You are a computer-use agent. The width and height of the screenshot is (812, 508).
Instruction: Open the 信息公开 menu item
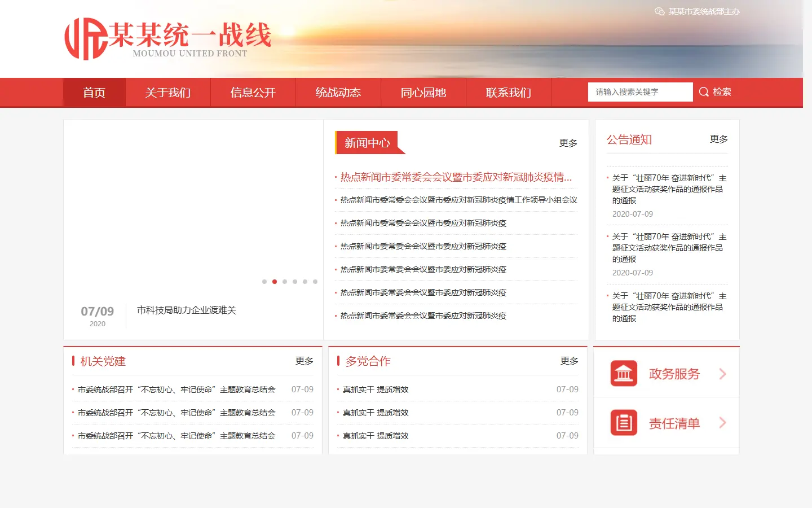[253, 93]
